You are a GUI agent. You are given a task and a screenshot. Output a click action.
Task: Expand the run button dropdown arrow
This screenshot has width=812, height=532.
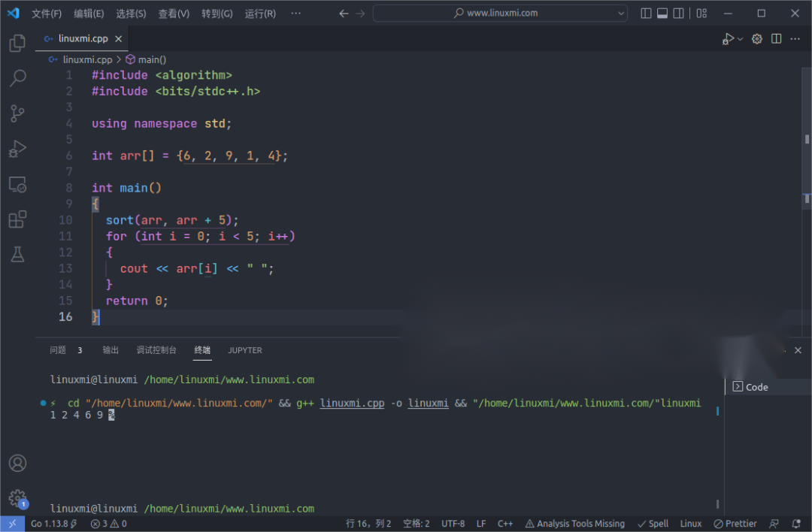(740, 39)
